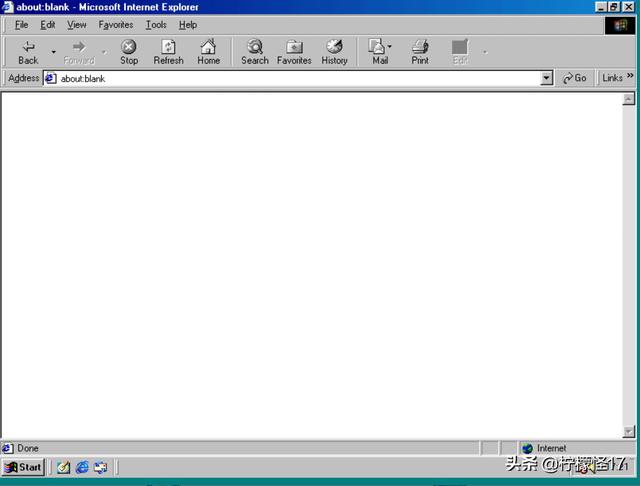The height and width of the screenshot is (486, 640).
Task: Refresh the current page
Action: click(x=168, y=52)
